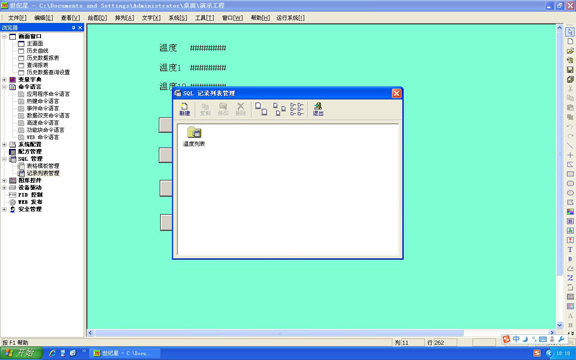Screen dimensions: 576x360
Task: Select 表格模板管理 under SQL 管理
Action: click(43, 166)
